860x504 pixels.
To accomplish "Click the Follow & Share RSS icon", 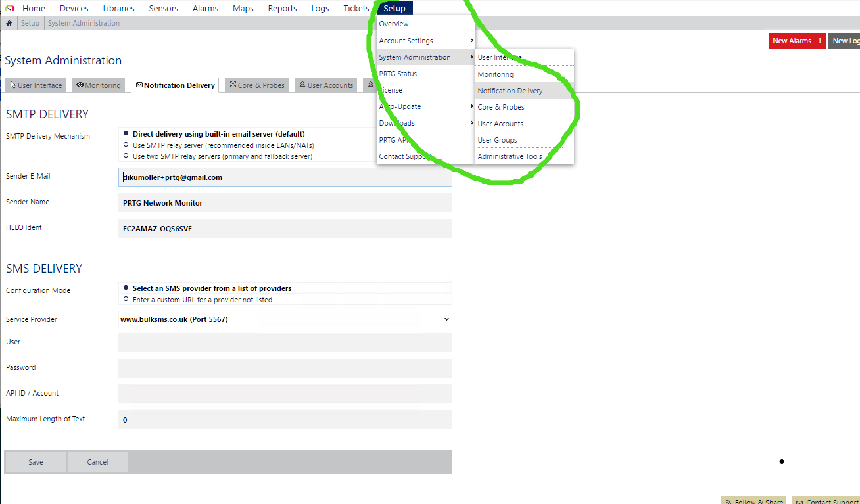I will (729, 501).
